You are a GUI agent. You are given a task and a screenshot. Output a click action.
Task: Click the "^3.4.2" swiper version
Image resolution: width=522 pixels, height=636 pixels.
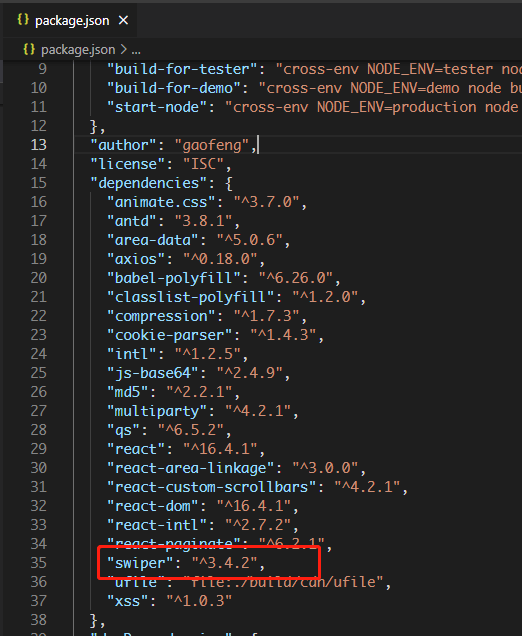pos(224,563)
